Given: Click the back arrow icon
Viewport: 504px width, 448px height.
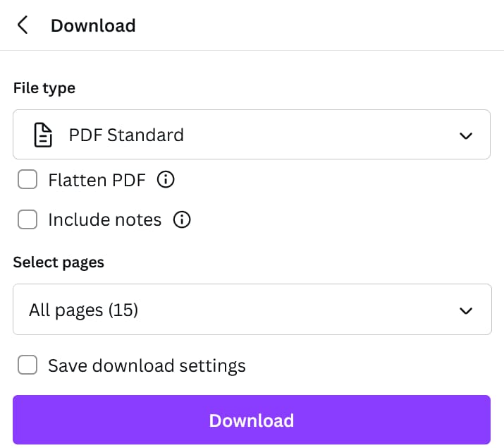Looking at the screenshot, I should pyautogui.click(x=23, y=25).
